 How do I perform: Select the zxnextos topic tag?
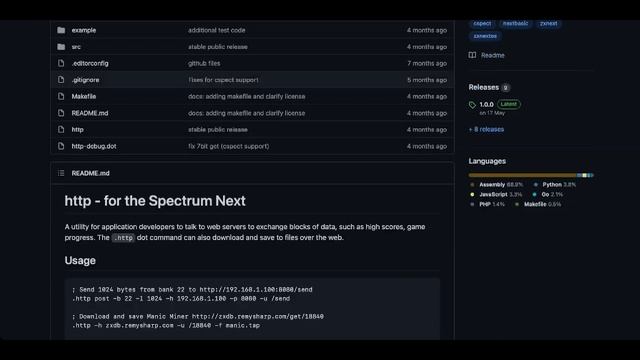pyautogui.click(x=485, y=36)
